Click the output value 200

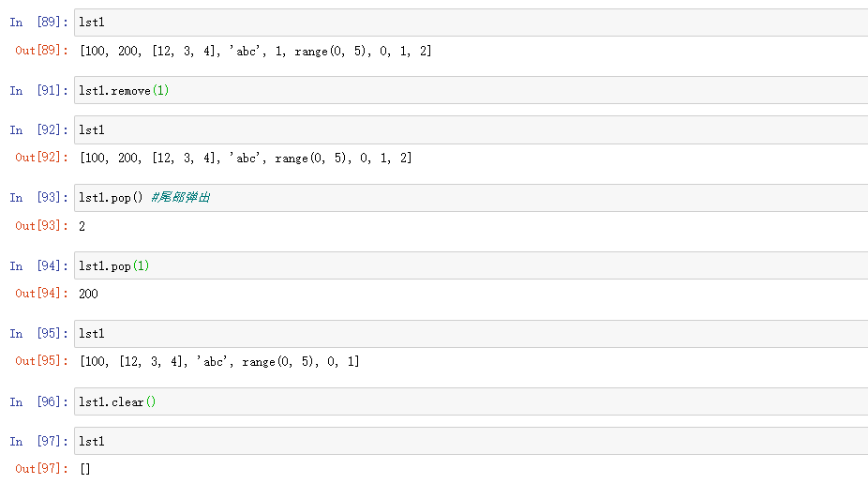click(x=88, y=294)
